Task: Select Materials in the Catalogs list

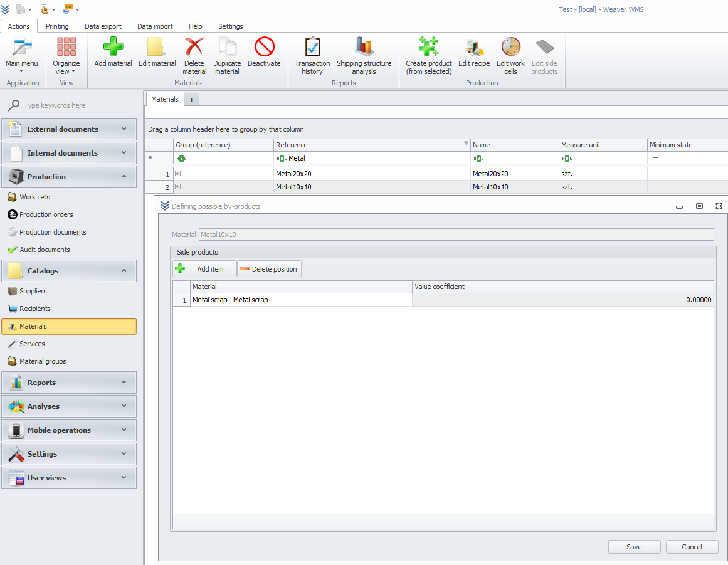Action: tap(69, 326)
